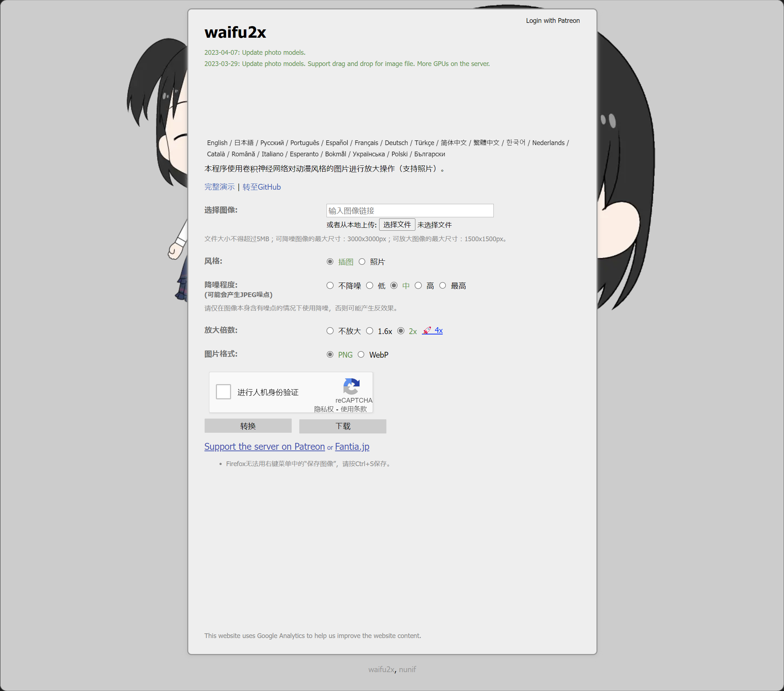Select the 照片 style radio button
This screenshot has height=691, width=784.
pos(362,261)
